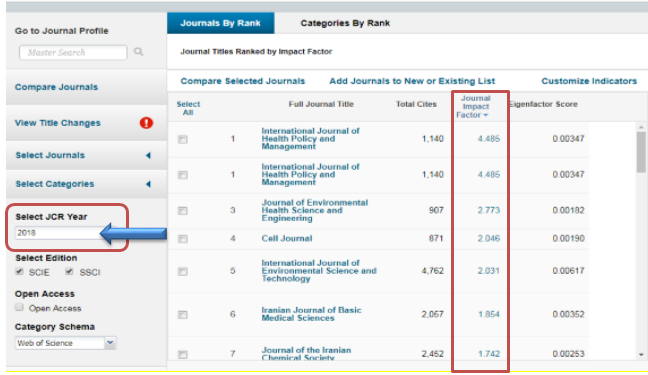Toggle the SSCI edition checkbox

pyautogui.click(x=69, y=272)
